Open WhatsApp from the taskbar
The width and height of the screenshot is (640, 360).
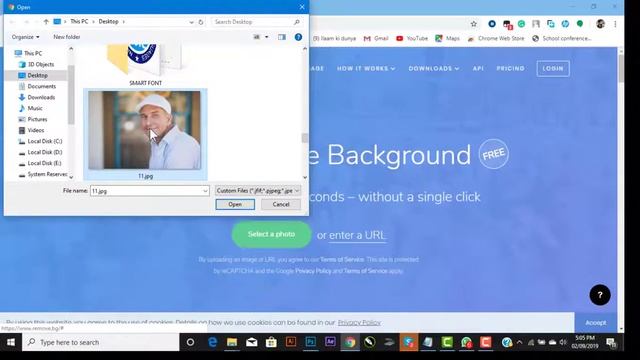(x=467, y=342)
